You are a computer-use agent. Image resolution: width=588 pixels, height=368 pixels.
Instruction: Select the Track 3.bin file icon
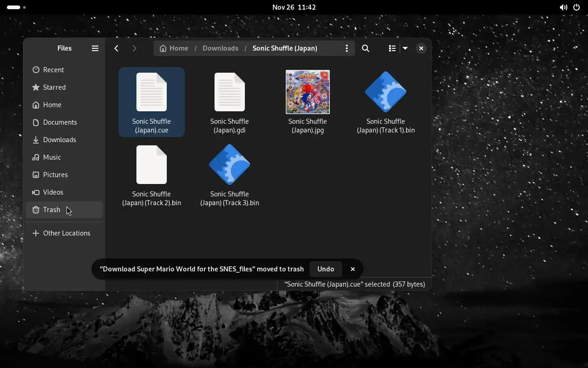point(230,165)
